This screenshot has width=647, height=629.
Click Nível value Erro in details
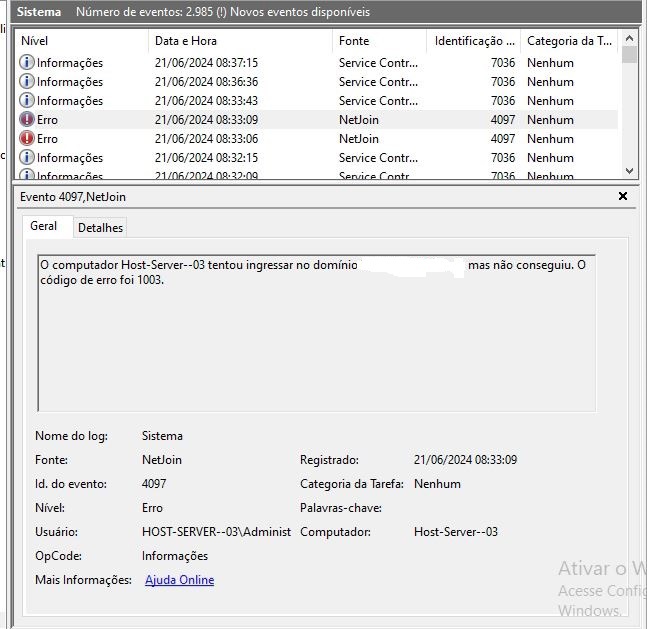152,508
